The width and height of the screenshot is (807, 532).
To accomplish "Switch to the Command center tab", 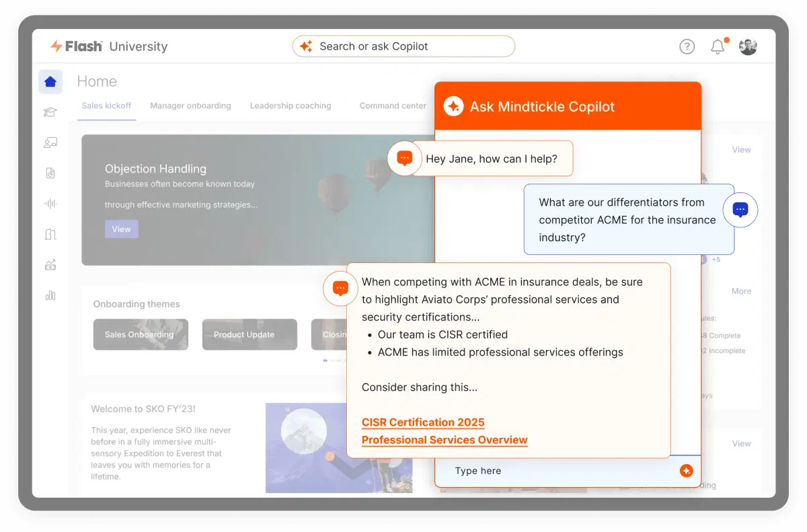I will [393, 106].
